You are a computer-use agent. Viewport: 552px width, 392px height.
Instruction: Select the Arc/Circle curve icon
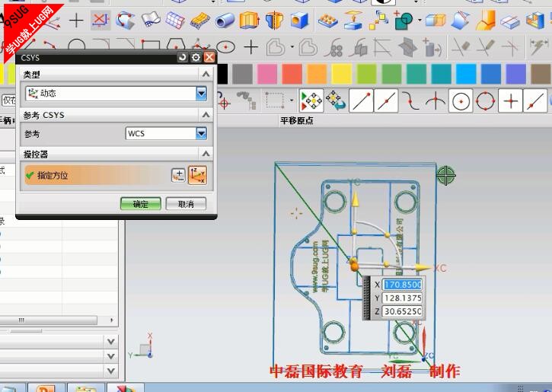tap(77, 45)
